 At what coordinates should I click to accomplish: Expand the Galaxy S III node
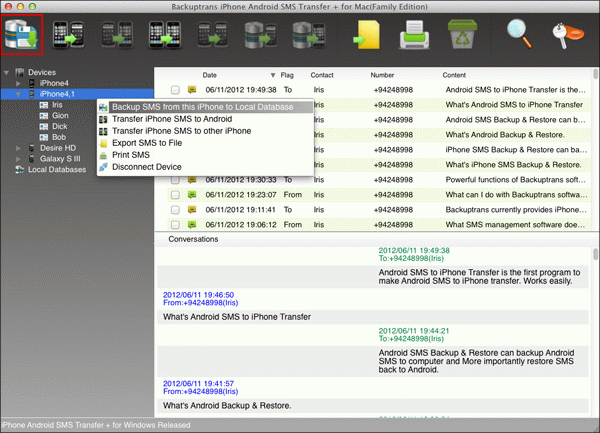coord(18,159)
